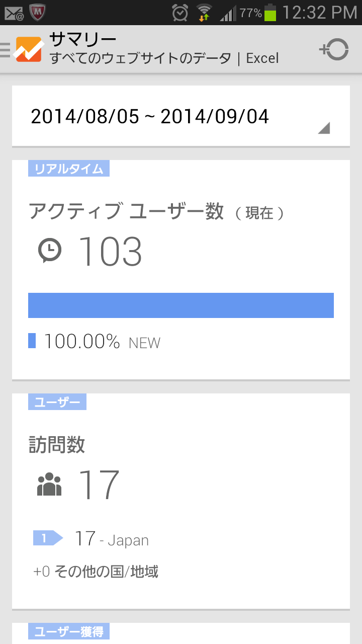Tap the clock speech-bubble realtime icon
362x644 pixels.
(x=50, y=251)
